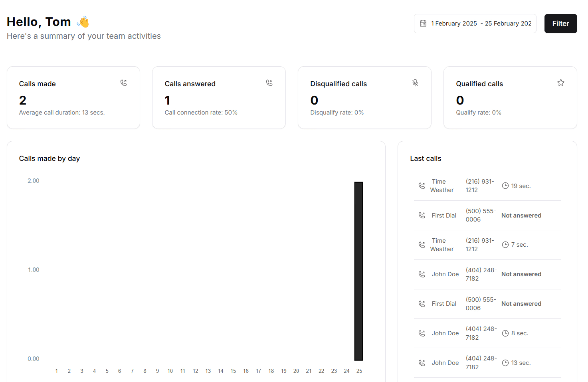Viewport: 588px width, 382px height.
Task: Click John Doe in the Last calls list
Action: (445, 274)
